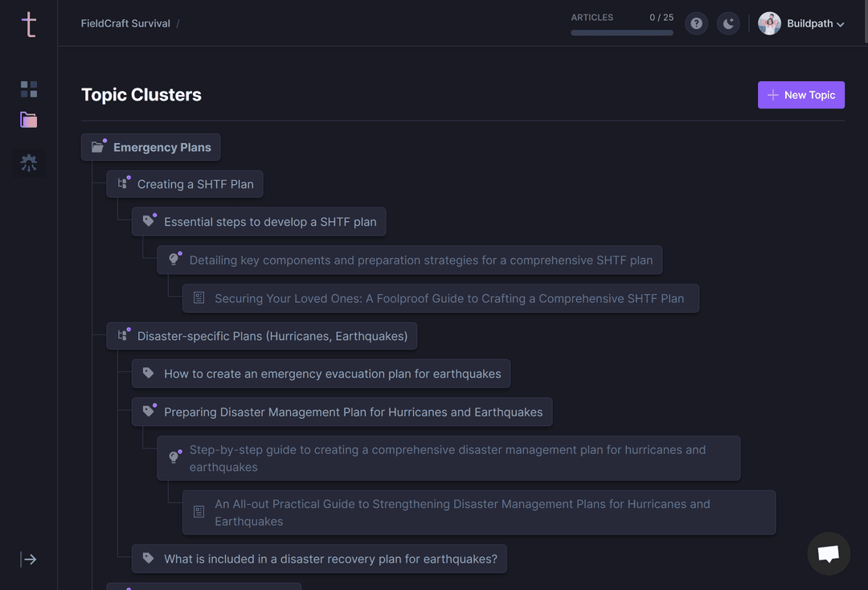The height and width of the screenshot is (590, 868).
Task: Open the FieldCraft Survival breadcrumb menu
Action: (x=125, y=23)
